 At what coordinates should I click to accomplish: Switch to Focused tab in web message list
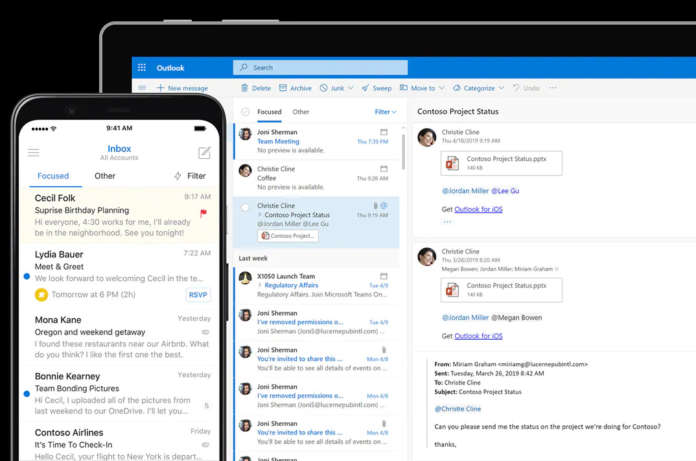[x=269, y=112]
